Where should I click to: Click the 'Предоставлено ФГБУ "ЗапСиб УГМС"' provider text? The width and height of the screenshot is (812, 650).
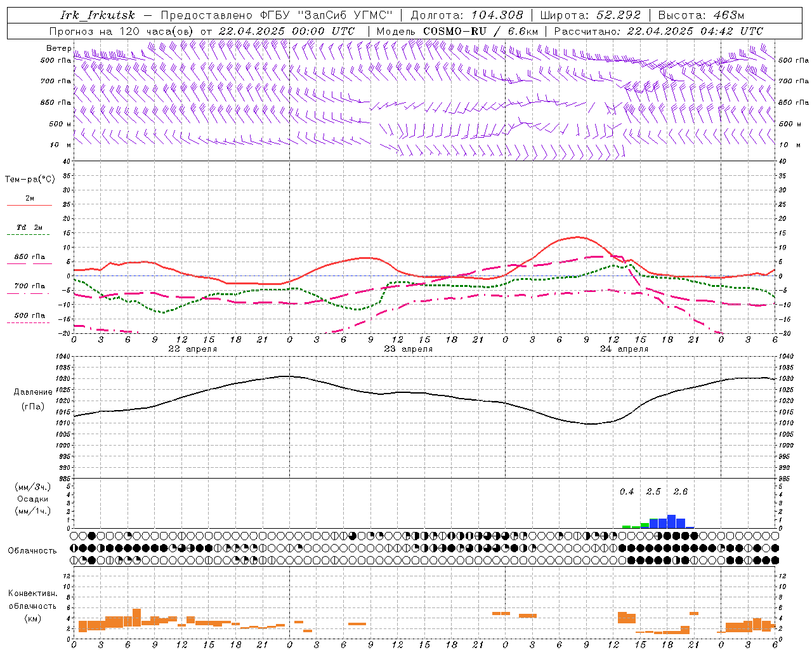tap(277, 15)
